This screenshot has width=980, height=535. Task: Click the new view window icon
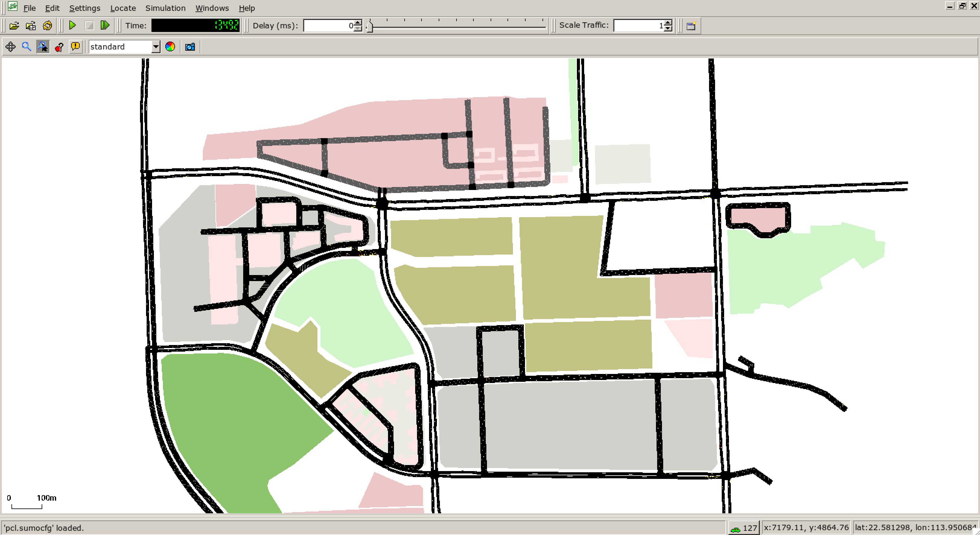[691, 26]
